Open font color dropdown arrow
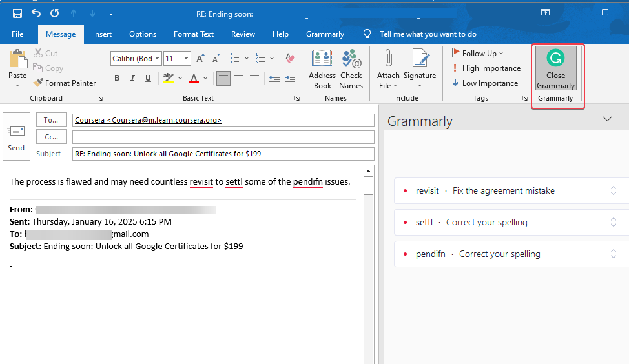 205,78
